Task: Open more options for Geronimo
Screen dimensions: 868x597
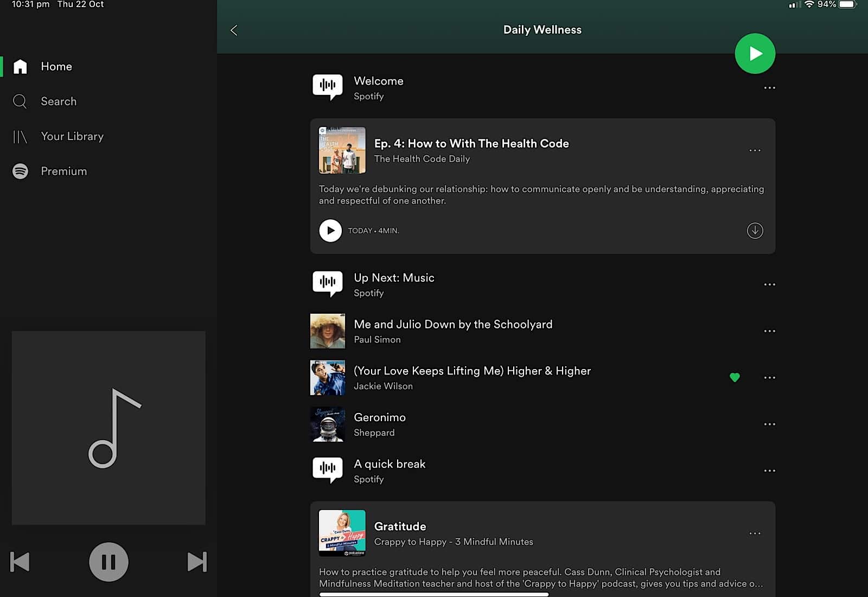Action: tap(769, 424)
